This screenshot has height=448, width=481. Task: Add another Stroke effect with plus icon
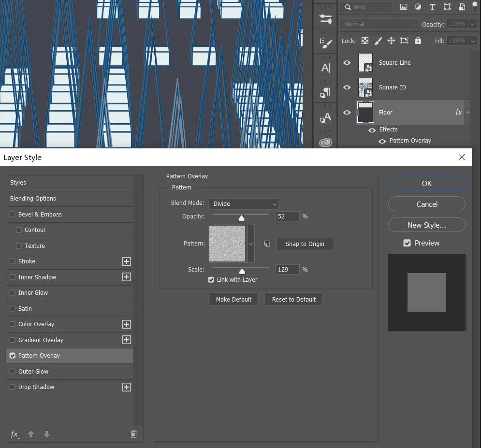127,261
